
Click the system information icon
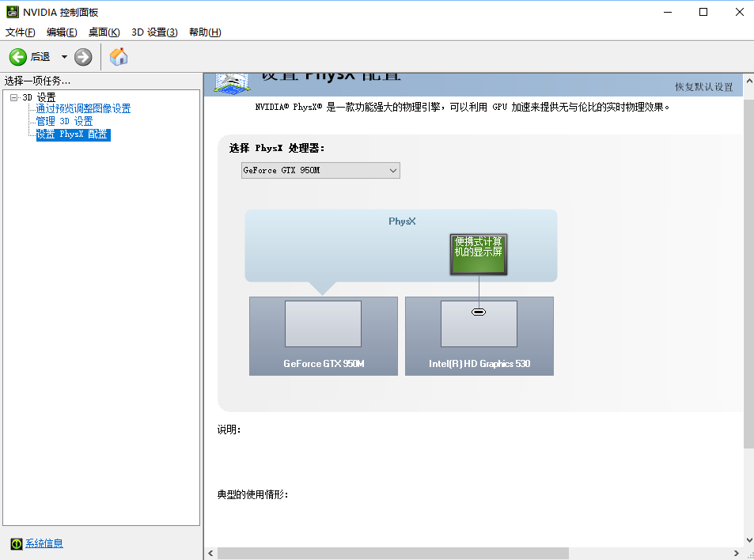coord(17,543)
